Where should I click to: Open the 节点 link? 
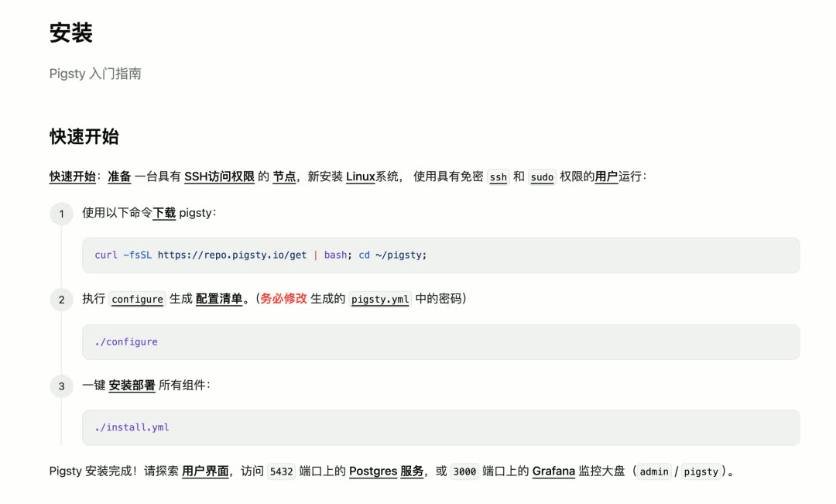tap(284, 177)
